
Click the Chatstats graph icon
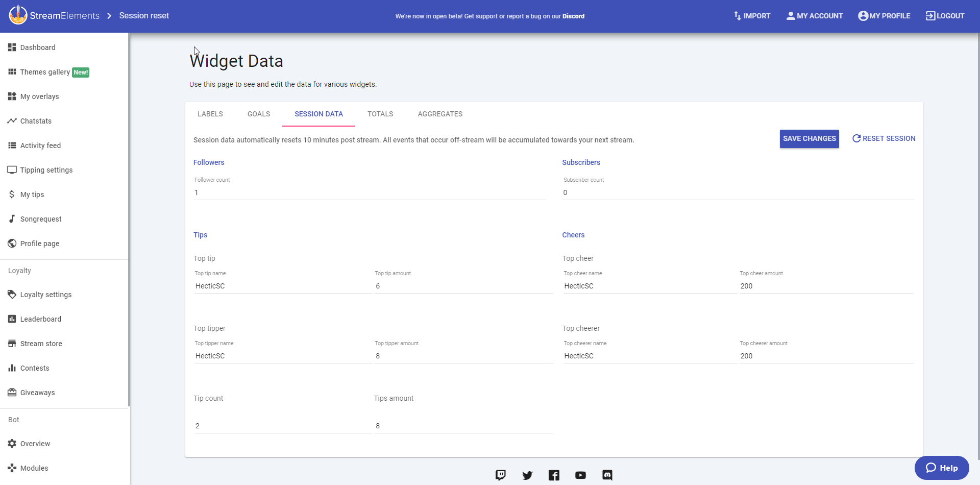[12, 121]
